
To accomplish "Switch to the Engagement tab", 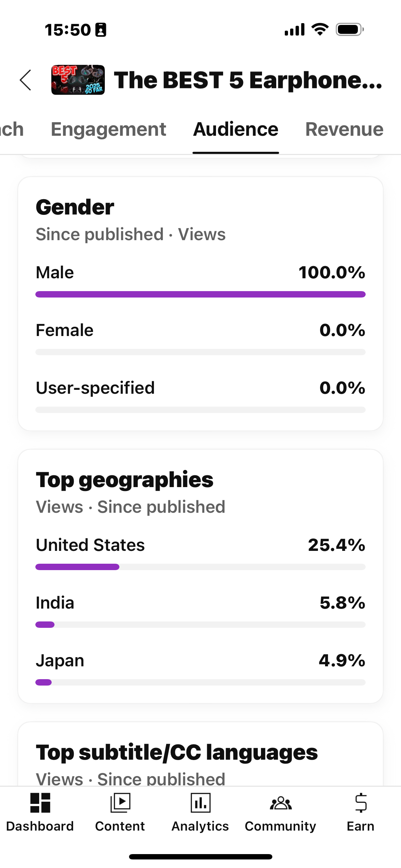I will pyautogui.click(x=108, y=129).
